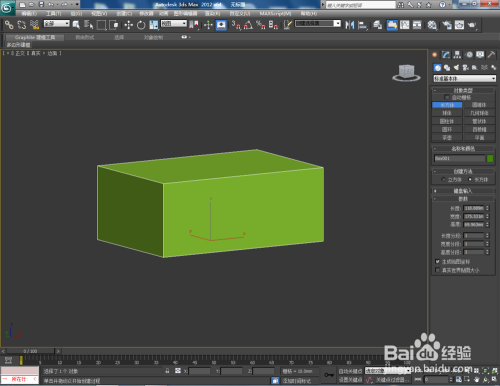The width and height of the screenshot is (500, 386).
Task: Uncheck the 生成贴图坐标 checkbox
Action: coord(438,262)
